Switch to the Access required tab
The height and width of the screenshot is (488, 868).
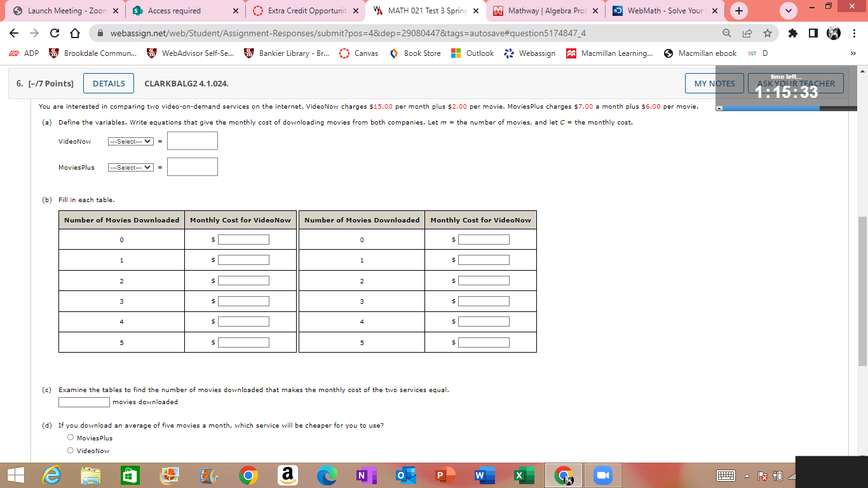(185, 11)
